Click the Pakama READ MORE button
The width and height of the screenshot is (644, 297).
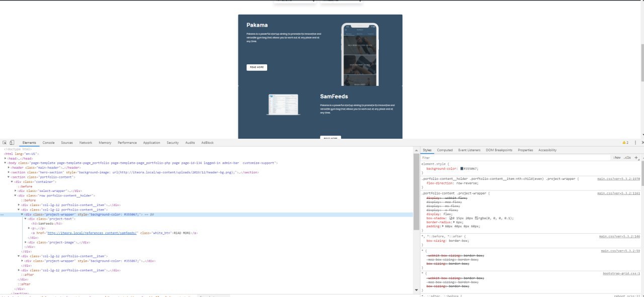click(x=257, y=67)
